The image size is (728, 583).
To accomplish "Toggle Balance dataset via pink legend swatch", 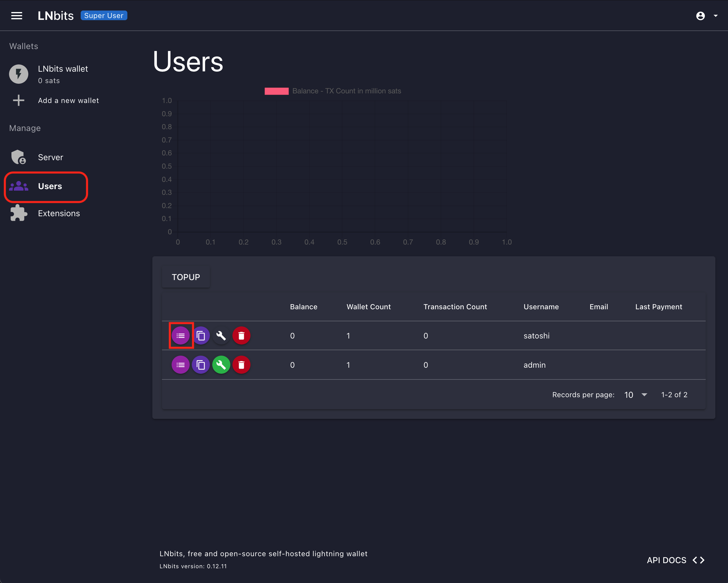I will pyautogui.click(x=277, y=91).
